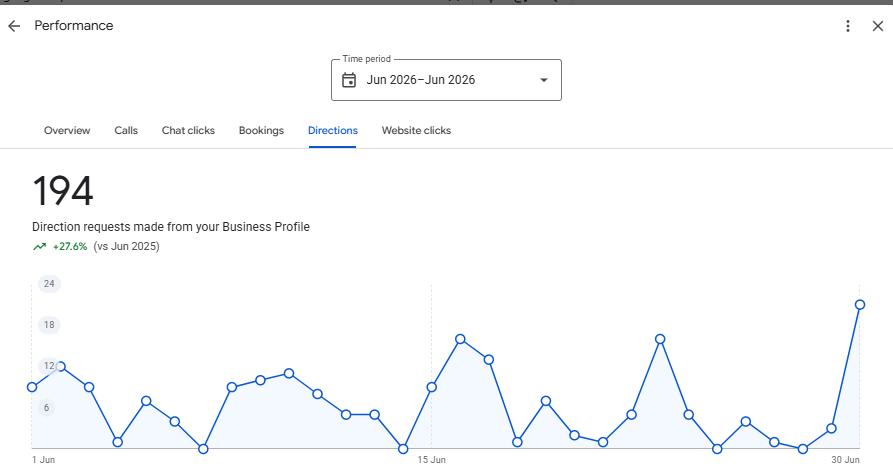893x469 pixels.
Task: Close the Performance panel with X
Action: pyautogui.click(x=878, y=26)
